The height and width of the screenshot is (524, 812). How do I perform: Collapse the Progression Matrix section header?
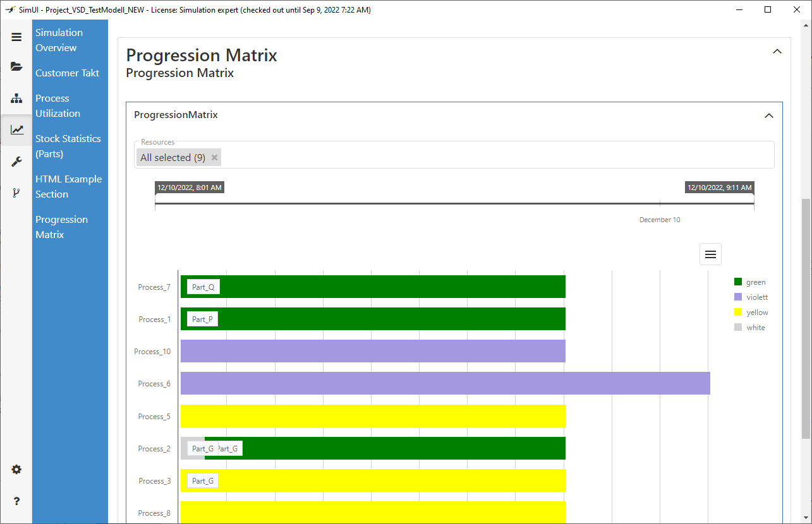tap(777, 51)
